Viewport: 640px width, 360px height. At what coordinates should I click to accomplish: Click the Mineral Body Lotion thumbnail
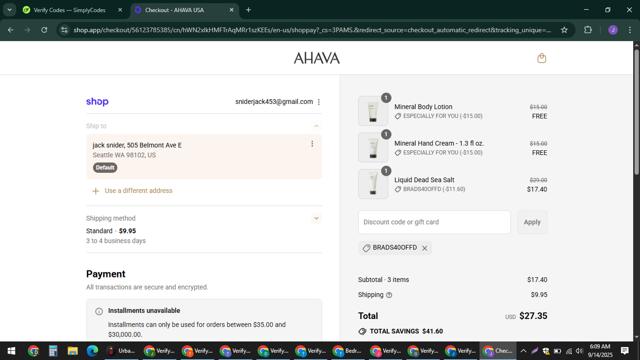point(373,111)
